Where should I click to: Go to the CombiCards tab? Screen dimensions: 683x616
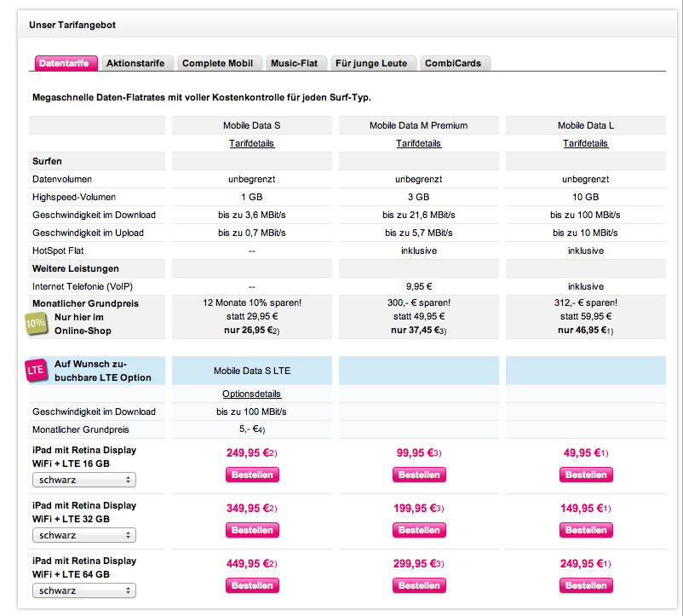coord(456,63)
